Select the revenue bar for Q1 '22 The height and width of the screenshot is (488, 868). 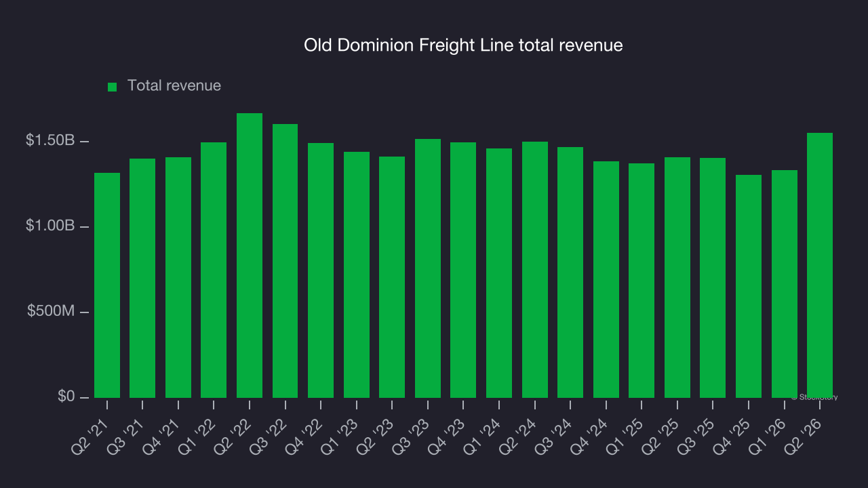tap(214, 270)
